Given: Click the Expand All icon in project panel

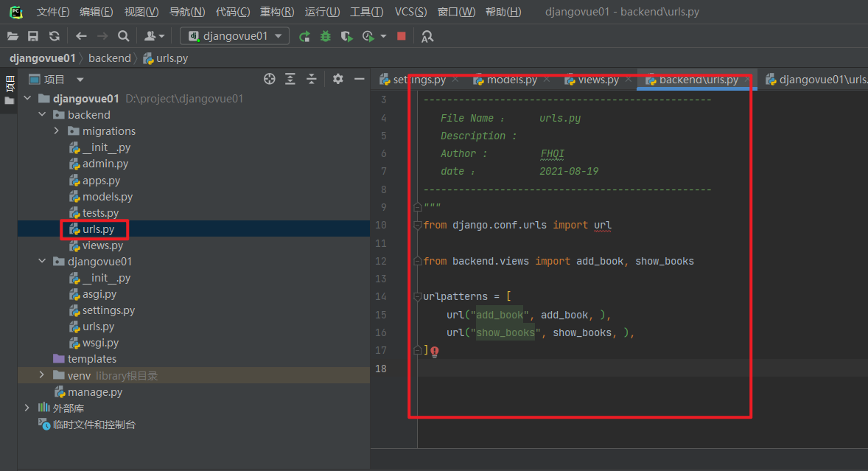Looking at the screenshot, I should [x=290, y=79].
